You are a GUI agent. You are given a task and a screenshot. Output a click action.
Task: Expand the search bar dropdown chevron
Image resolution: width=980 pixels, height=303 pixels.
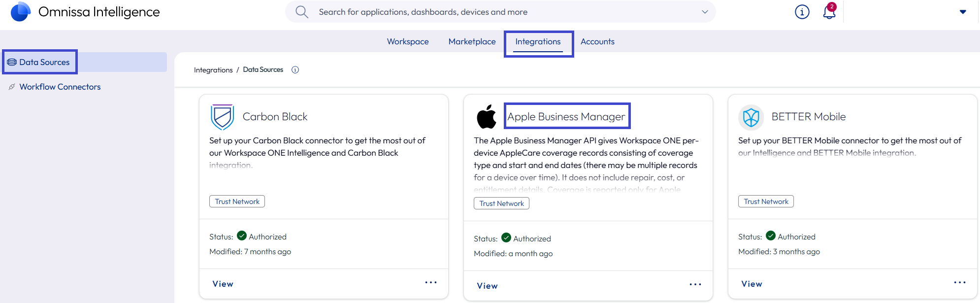(x=705, y=12)
